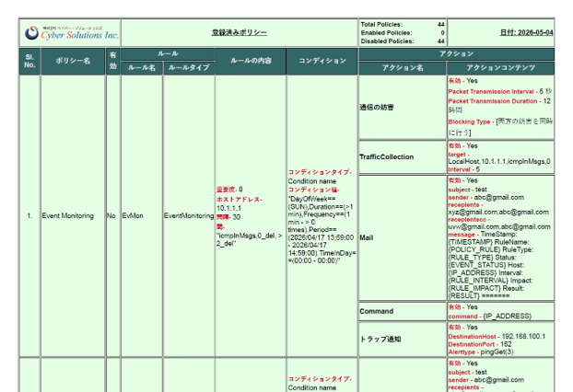Select DestinationHost 192.168.100.1 text
This screenshot has height=392, width=573.
pyautogui.click(x=497, y=337)
